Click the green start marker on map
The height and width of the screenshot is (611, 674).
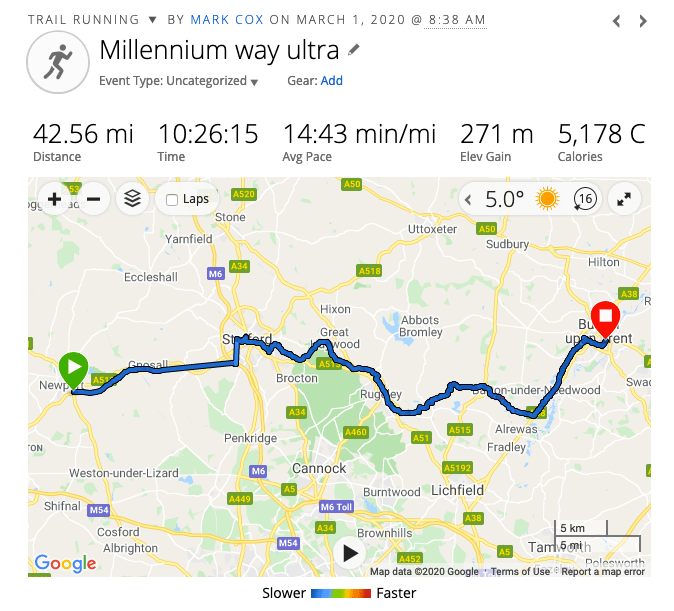tap(73, 369)
